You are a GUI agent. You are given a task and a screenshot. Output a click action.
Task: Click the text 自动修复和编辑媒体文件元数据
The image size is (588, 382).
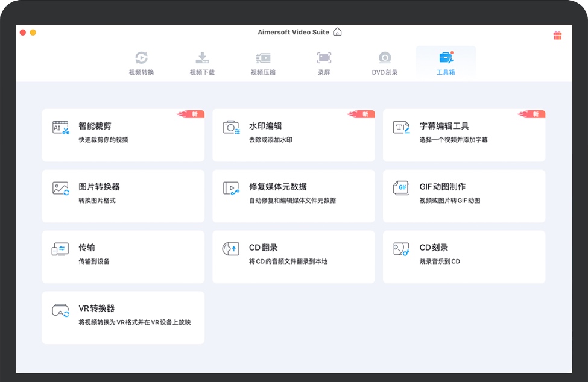click(x=292, y=201)
